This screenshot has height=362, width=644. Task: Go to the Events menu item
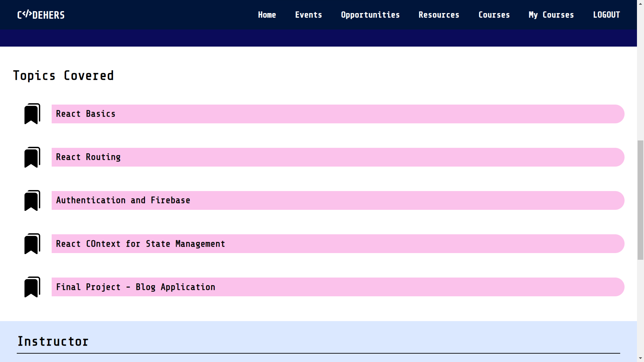[x=308, y=15]
